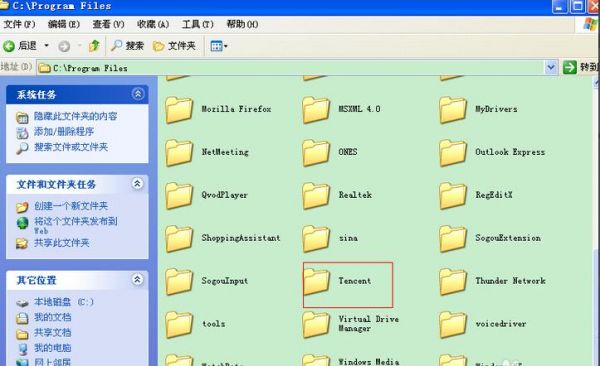Select the RegEditX folder icon
This screenshot has height=366, width=600.
click(453, 196)
